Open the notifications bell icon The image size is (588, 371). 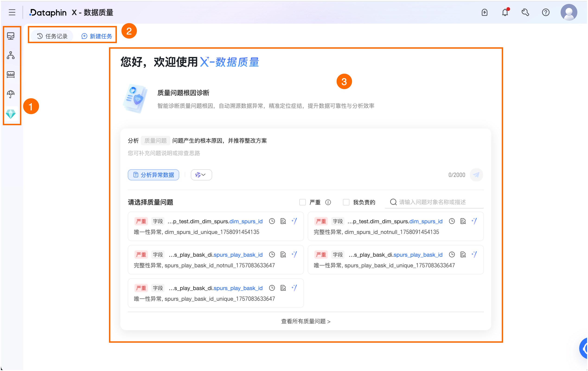[x=505, y=12]
